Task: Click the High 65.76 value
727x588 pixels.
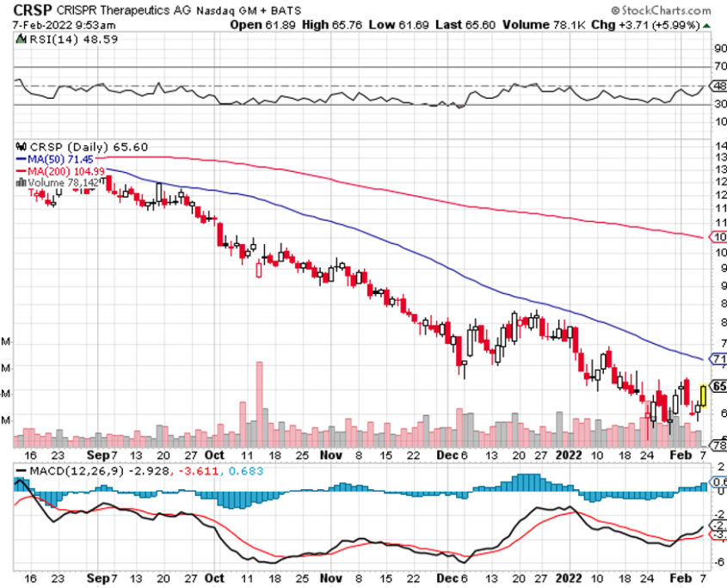Action: coord(332,25)
